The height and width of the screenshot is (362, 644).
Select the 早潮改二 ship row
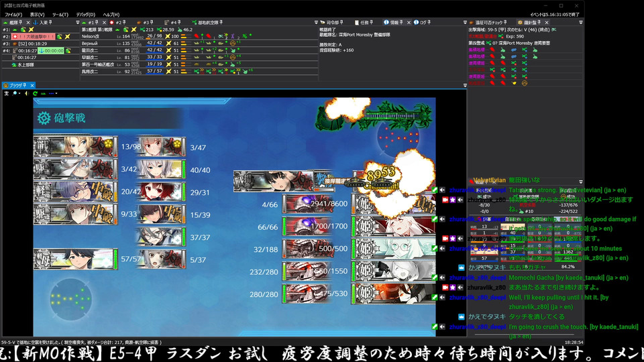[x=199, y=58]
